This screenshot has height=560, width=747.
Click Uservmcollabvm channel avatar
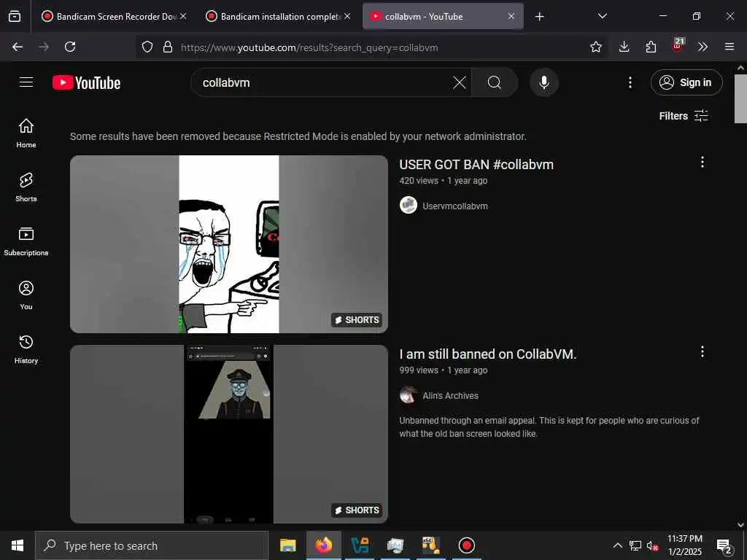pos(409,205)
